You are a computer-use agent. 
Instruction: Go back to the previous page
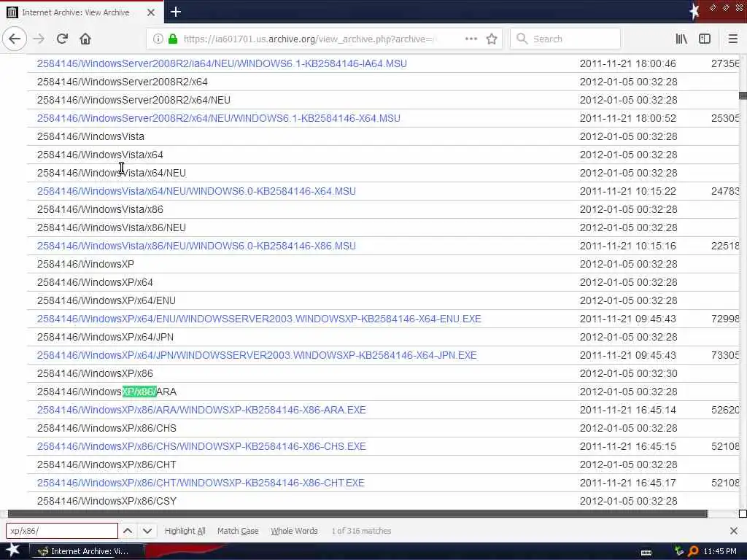(15, 39)
